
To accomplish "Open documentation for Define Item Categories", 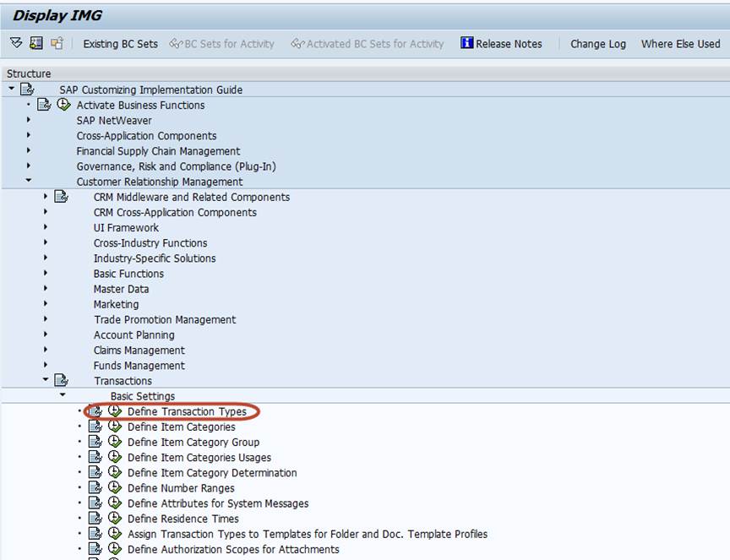I will pyautogui.click(x=95, y=427).
